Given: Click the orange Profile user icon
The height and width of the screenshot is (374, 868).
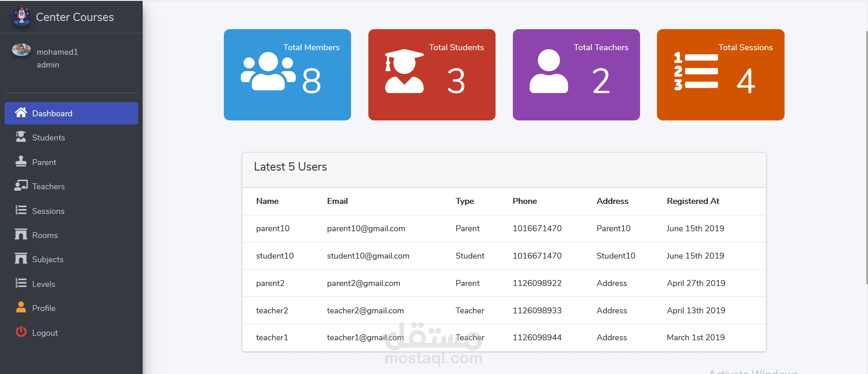Looking at the screenshot, I should (x=21, y=307).
